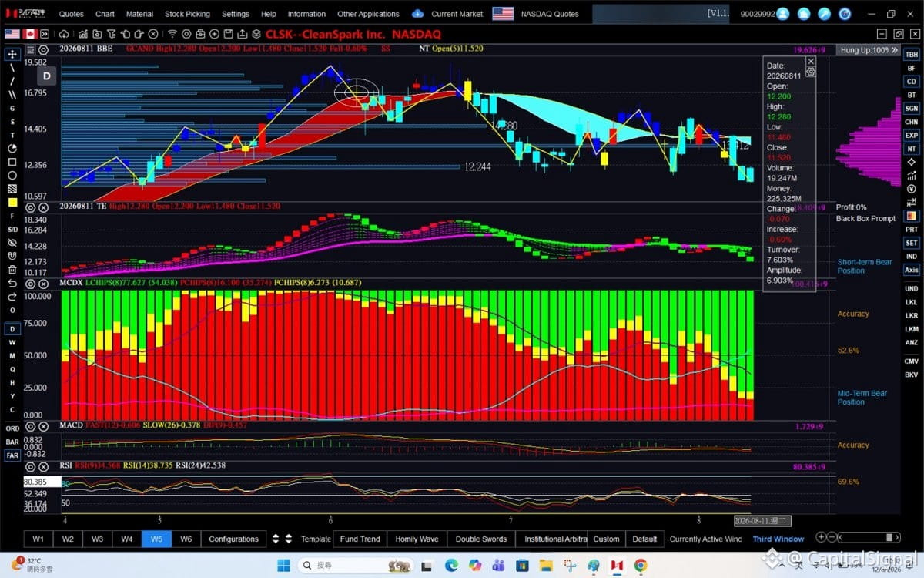The image size is (924, 578).
Task: Open the Stock Picking menu
Action: pyautogui.click(x=187, y=14)
